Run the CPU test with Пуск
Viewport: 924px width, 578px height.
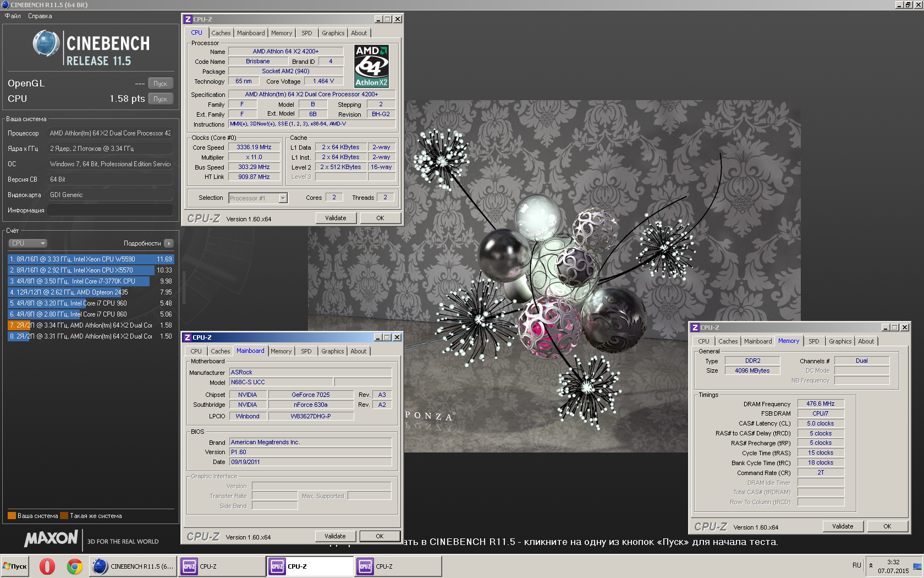click(x=160, y=99)
